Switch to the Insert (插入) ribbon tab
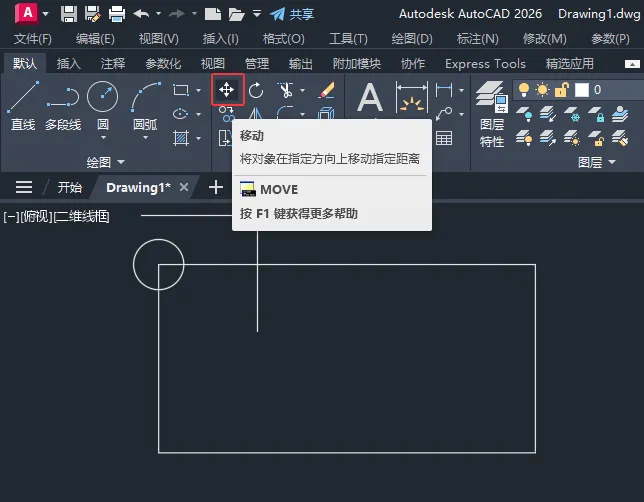The width and height of the screenshot is (644, 502). tap(69, 64)
